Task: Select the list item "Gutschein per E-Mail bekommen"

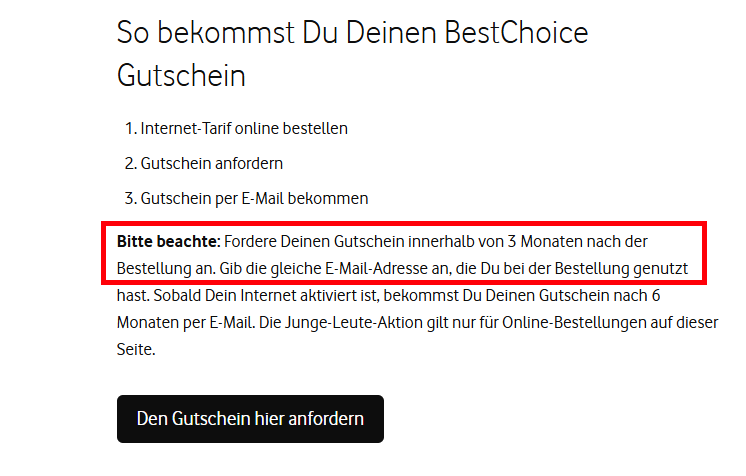Action: 254,198
